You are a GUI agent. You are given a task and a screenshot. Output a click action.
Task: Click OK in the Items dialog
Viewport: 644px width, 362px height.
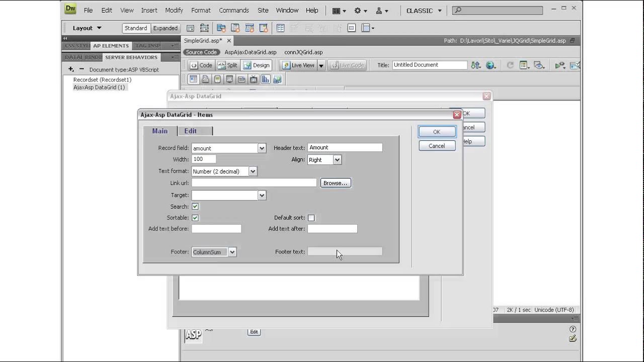[x=437, y=132]
